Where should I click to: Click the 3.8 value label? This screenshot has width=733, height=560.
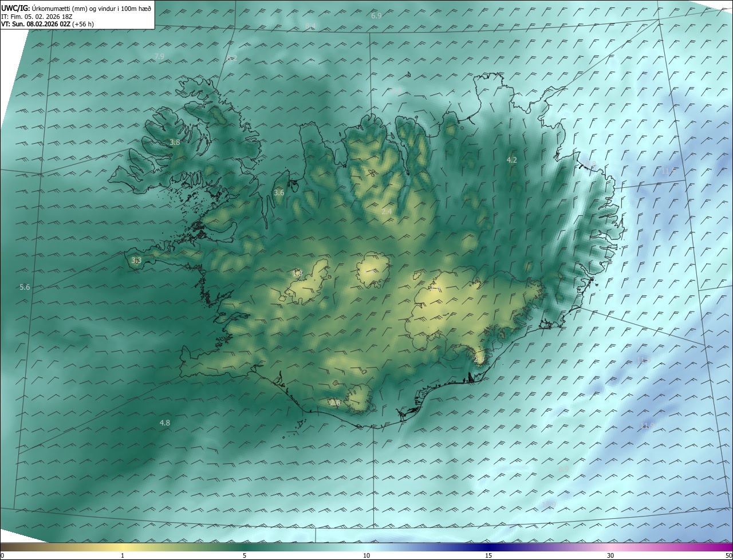coord(175,142)
